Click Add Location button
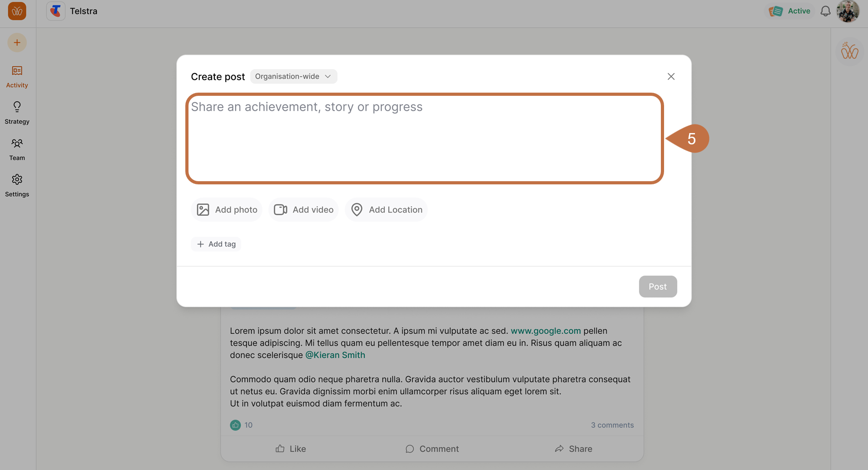 [x=386, y=209]
